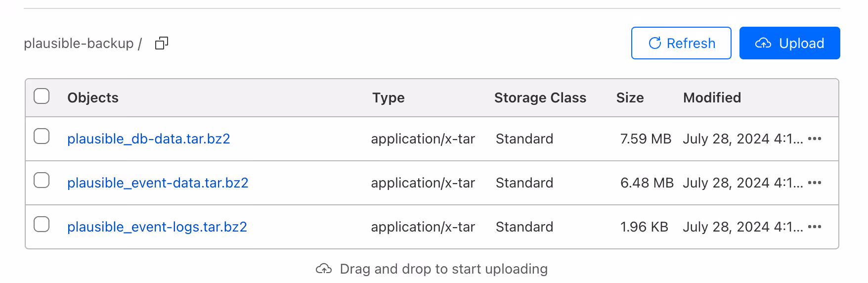Tick the select-all objects checkbox
868x283 pixels.
42,96
